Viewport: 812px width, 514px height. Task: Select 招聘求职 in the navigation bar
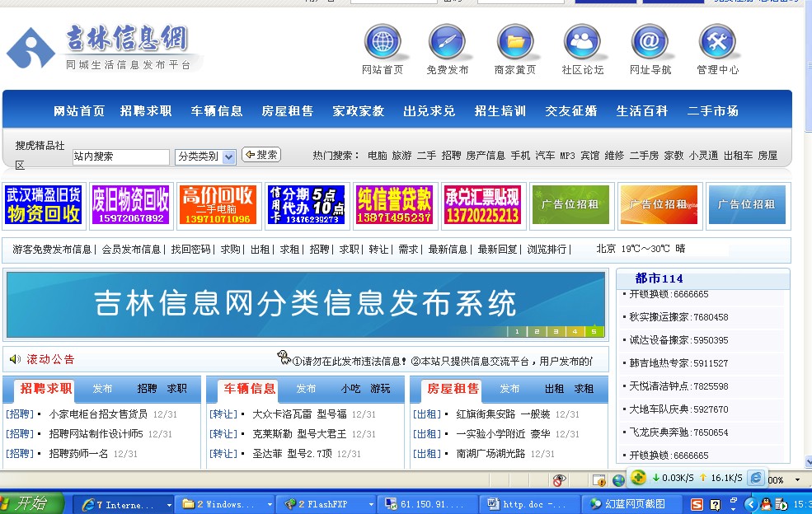click(x=146, y=110)
